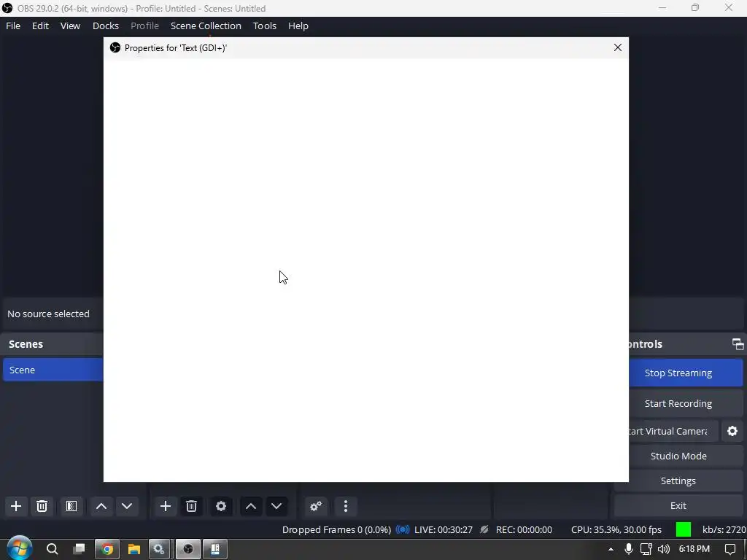Click the microphone tray icon
This screenshot has height=560, width=747.
coord(628,549)
